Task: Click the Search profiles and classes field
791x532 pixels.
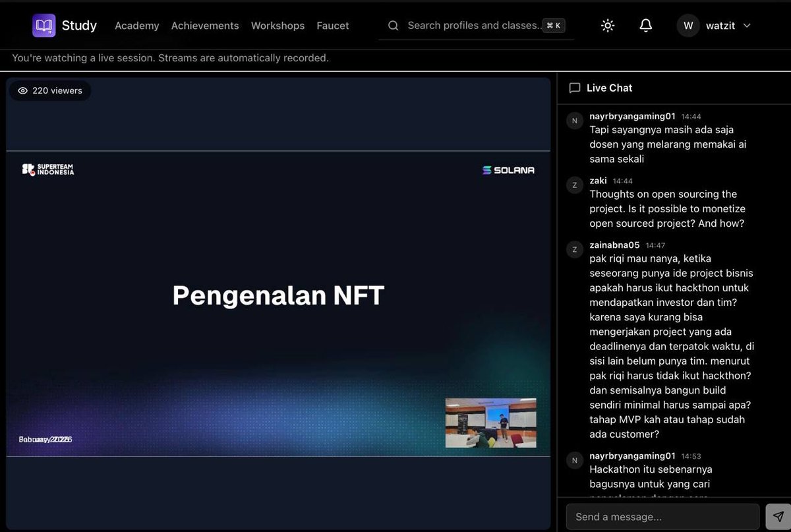Action: point(468,25)
